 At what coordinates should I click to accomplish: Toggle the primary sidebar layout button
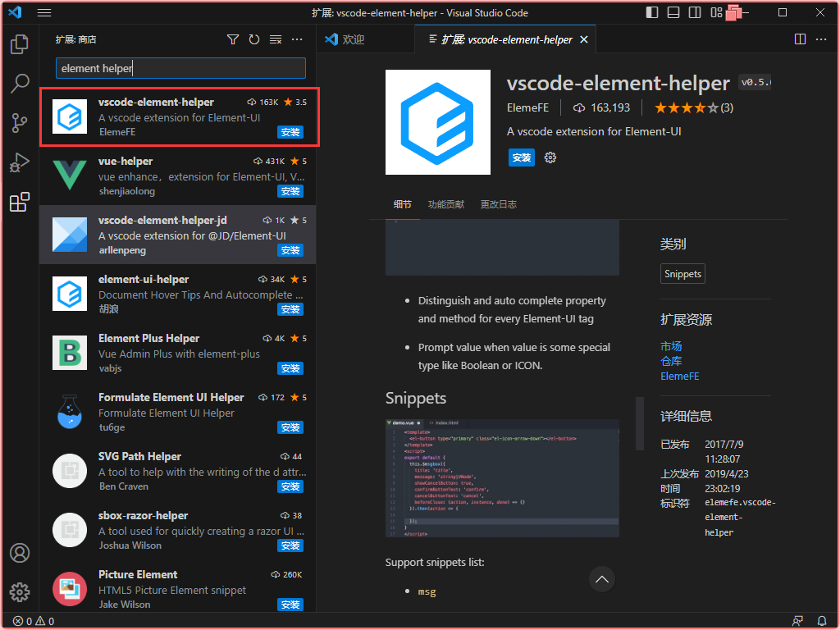coord(652,13)
